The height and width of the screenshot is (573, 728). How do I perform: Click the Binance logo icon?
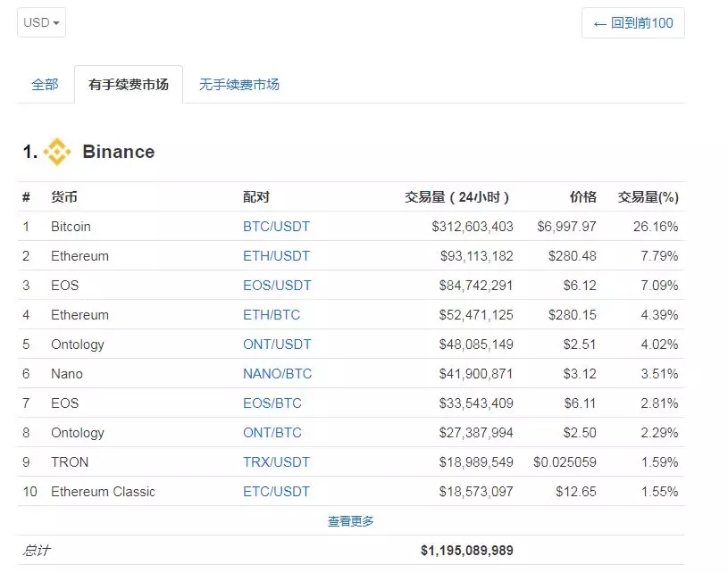click(57, 152)
